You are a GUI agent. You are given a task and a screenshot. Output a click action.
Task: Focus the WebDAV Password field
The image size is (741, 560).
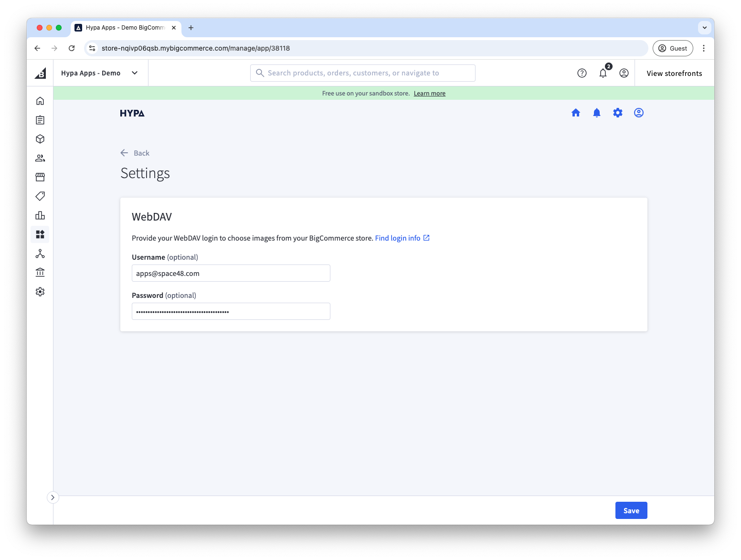231,311
